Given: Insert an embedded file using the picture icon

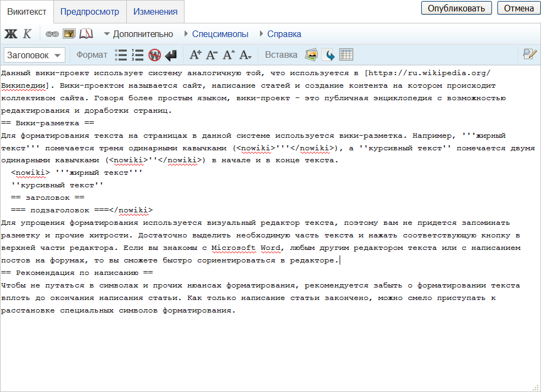Looking at the screenshot, I should (69, 34).
